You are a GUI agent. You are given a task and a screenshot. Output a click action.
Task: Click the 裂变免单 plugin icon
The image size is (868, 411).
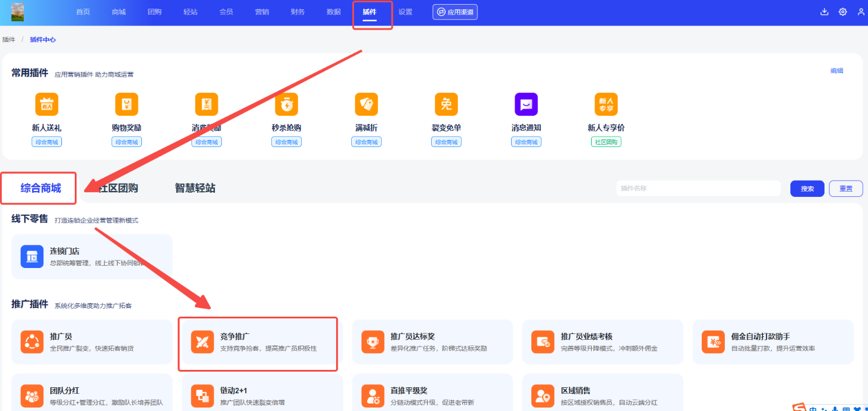point(446,104)
